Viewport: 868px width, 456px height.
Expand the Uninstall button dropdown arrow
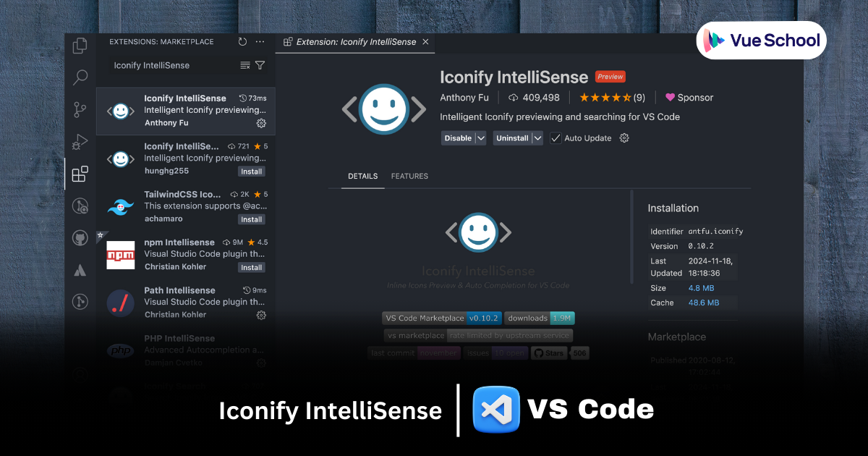click(x=537, y=138)
